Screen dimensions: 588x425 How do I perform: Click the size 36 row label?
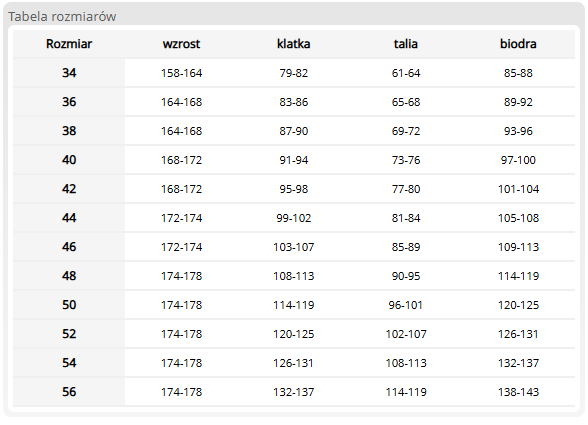pos(69,102)
